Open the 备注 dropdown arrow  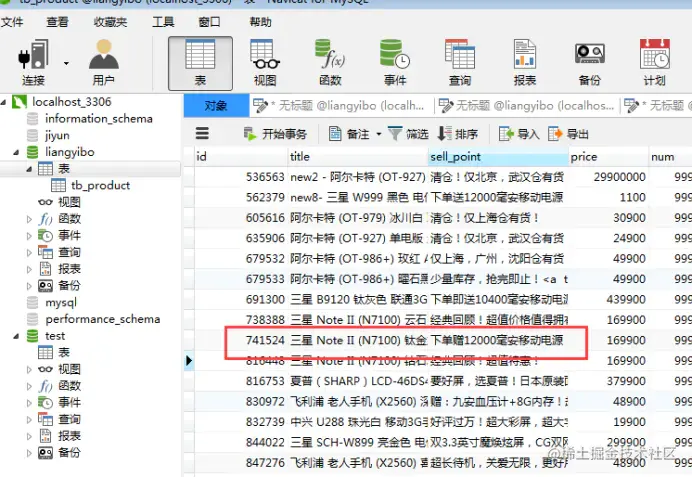click(x=379, y=134)
